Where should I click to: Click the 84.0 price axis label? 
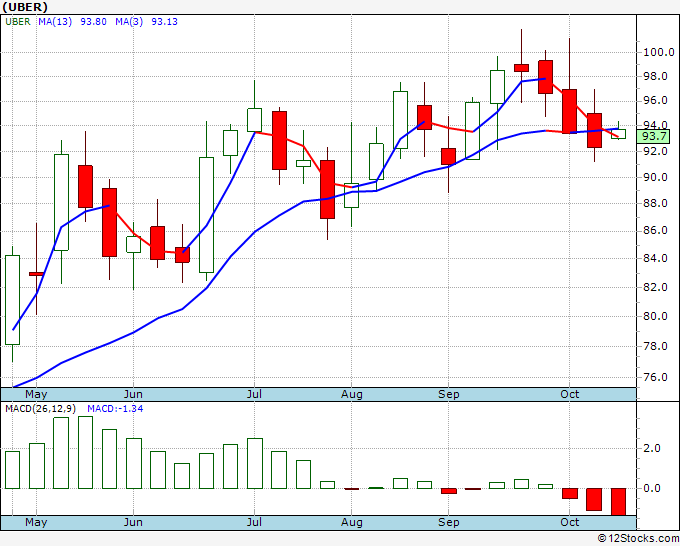(655, 258)
